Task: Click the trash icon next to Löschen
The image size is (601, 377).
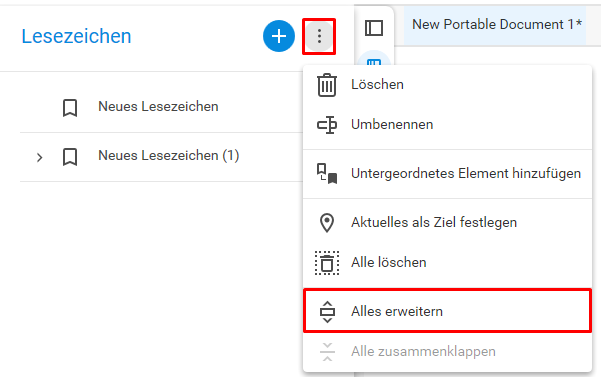Action: 327,85
